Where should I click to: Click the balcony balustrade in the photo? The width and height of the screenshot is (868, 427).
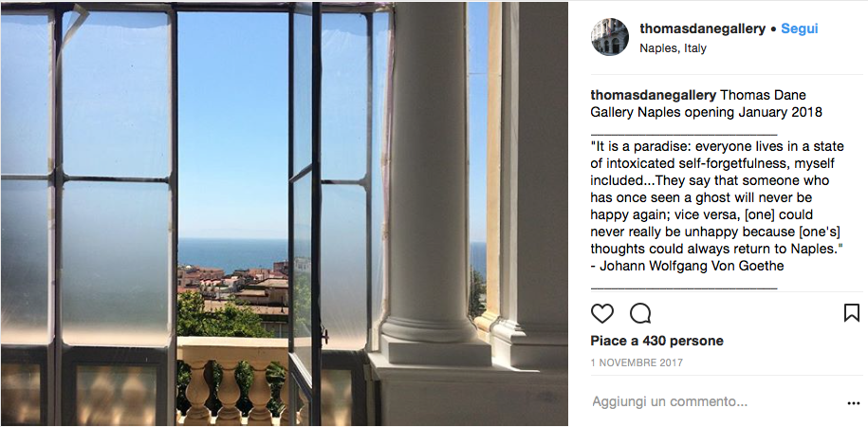coord(232,380)
